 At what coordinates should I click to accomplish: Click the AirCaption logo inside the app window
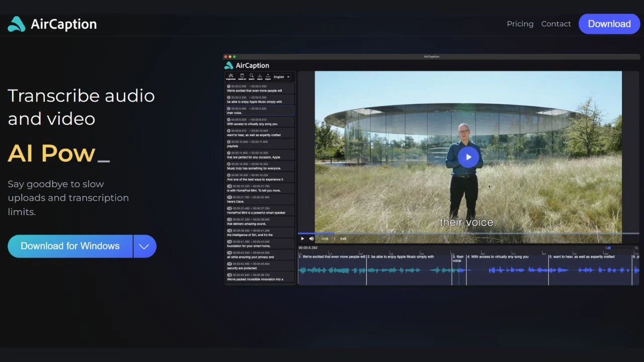[247, 65]
